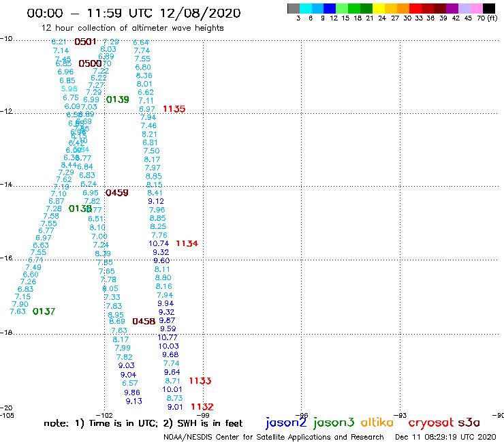
Task: Select the '70 (ft)' color scale label
Action: 488,18
